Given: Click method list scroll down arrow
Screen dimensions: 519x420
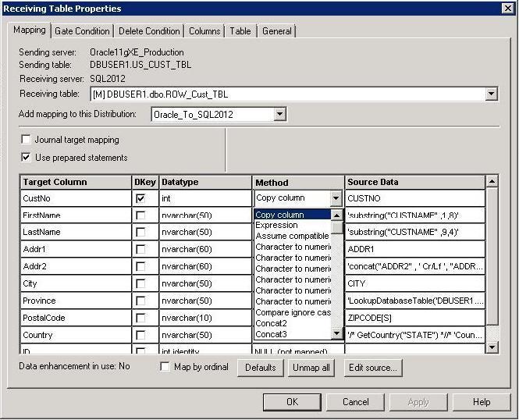Looking at the screenshot, I should point(336,333).
